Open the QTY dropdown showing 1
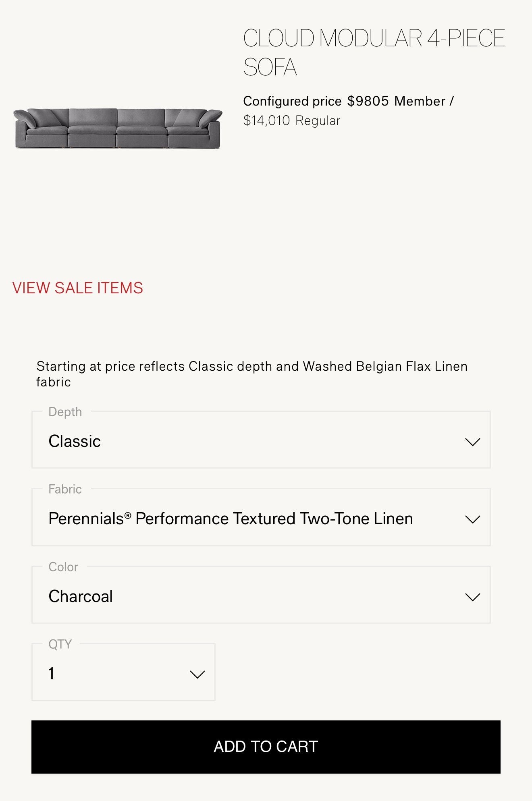Image resolution: width=532 pixels, height=801 pixels. point(123,672)
